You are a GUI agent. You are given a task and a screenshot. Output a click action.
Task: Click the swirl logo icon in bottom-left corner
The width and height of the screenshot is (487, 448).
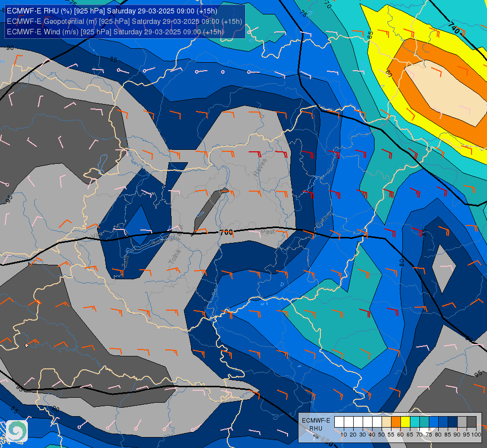click(x=17, y=431)
